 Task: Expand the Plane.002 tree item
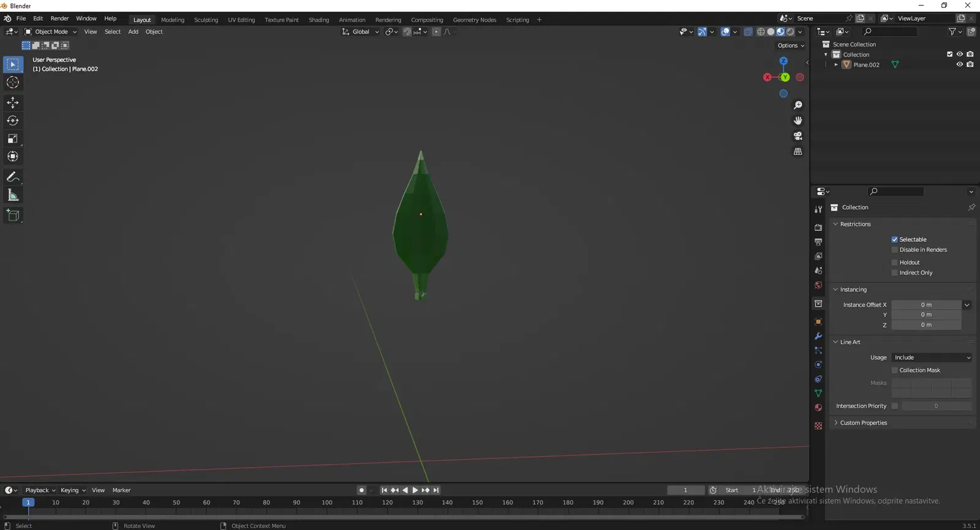(x=836, y=65)
